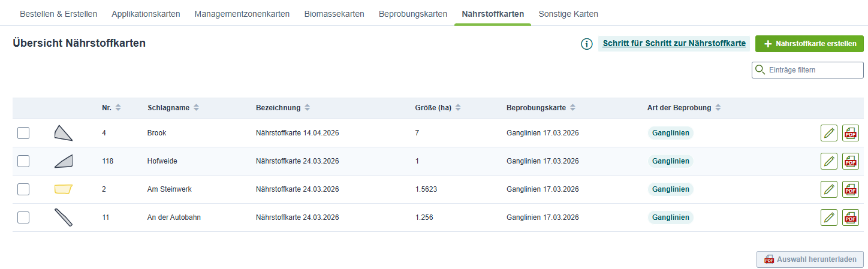Click Nährstoffkarte erstellen green button
The height and width of the screenshot is (269, 868).
pyautogui.click(x=809, y=44)
